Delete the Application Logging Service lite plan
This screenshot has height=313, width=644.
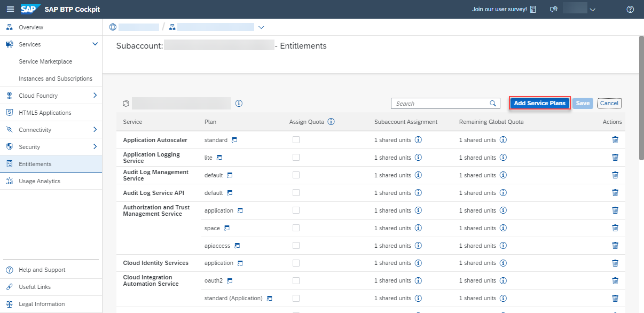point(615,158)
